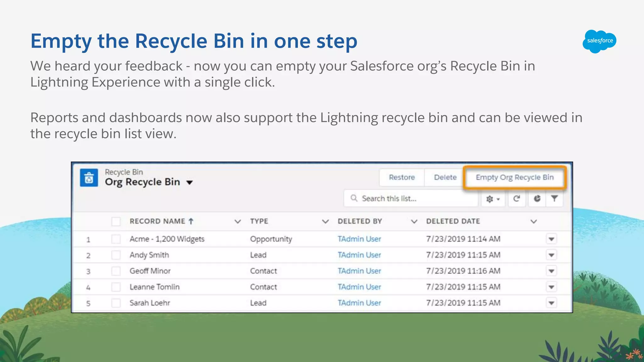Screen dimensions: 644x362
Task: Open row actions for Geoff Minor
Action: (x=551, y=271)
